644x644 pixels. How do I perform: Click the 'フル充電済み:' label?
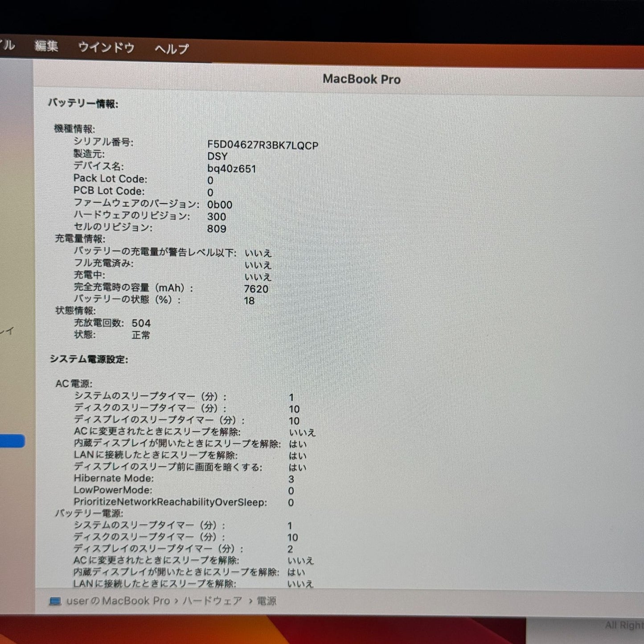tap(103, 263)
